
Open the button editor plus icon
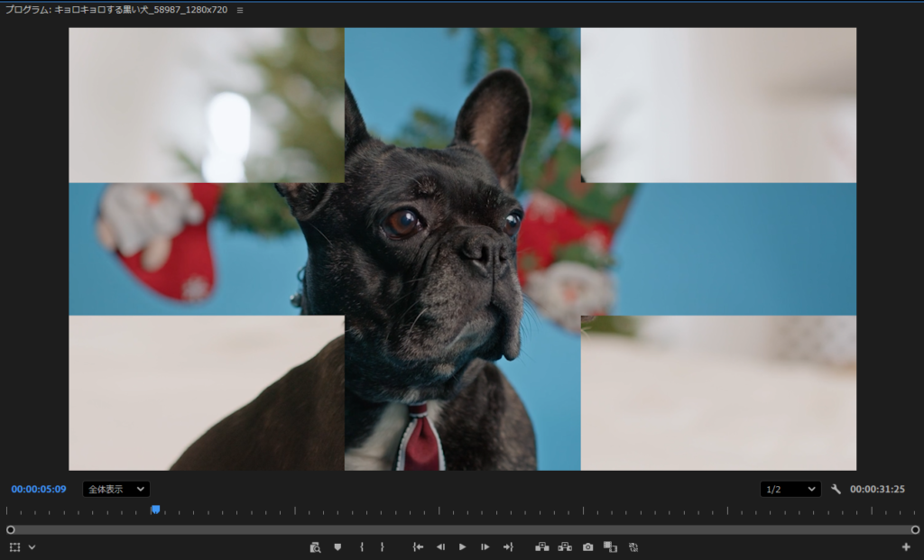[906, 547]
